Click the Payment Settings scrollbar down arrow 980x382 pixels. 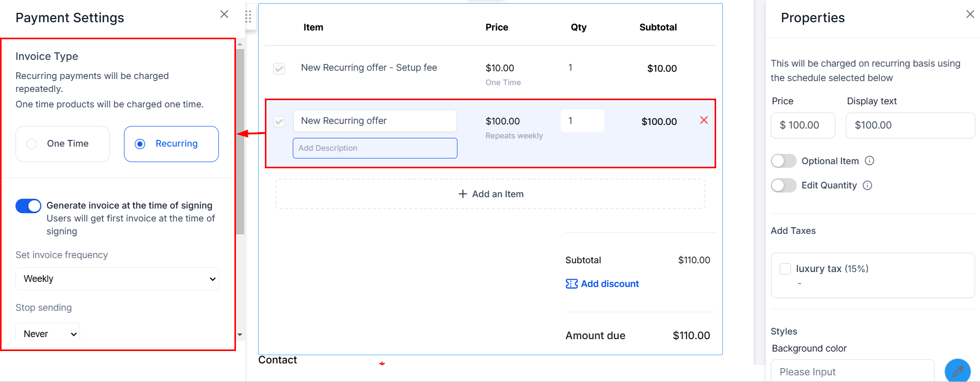pyautogui.click(x=240, y=335)
